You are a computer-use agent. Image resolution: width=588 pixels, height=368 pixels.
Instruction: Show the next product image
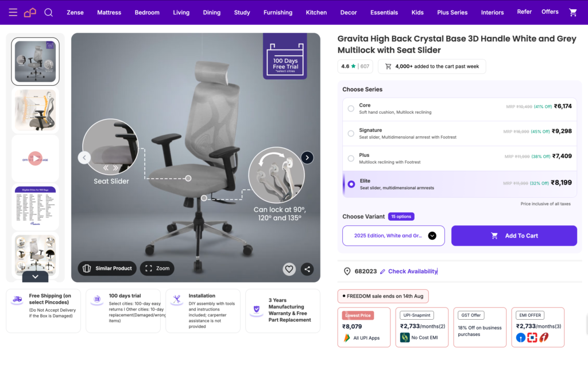click(307, 158)
